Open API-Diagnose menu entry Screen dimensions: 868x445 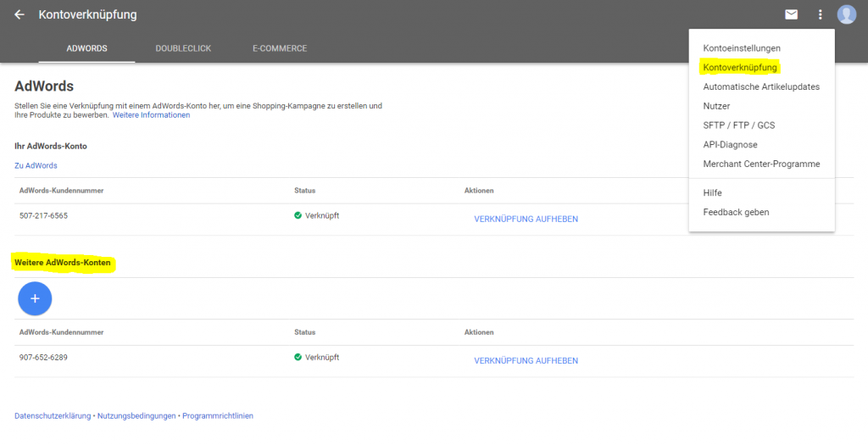click(730, 144)
